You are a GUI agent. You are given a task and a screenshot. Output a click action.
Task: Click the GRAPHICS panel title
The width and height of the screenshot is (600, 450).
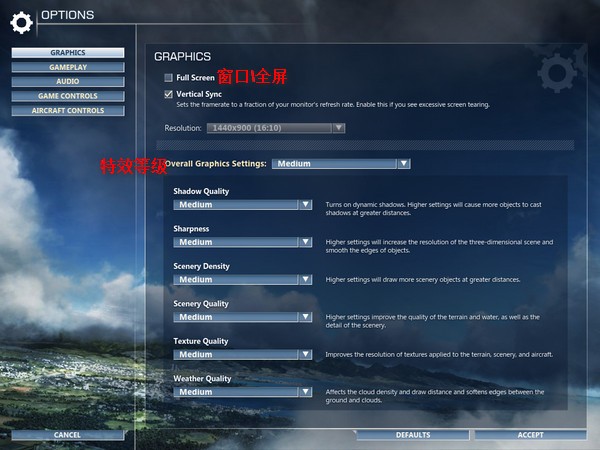[183, 57]
